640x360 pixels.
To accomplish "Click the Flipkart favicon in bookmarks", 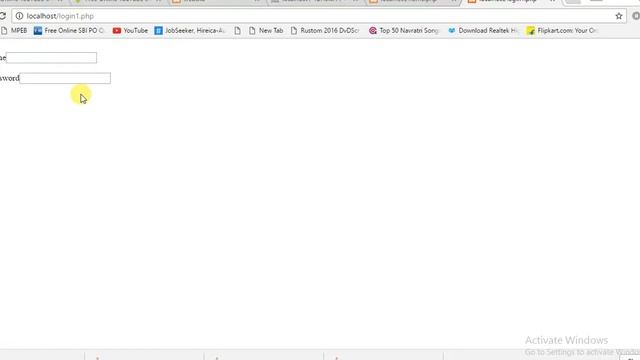I will pos(531,31).
